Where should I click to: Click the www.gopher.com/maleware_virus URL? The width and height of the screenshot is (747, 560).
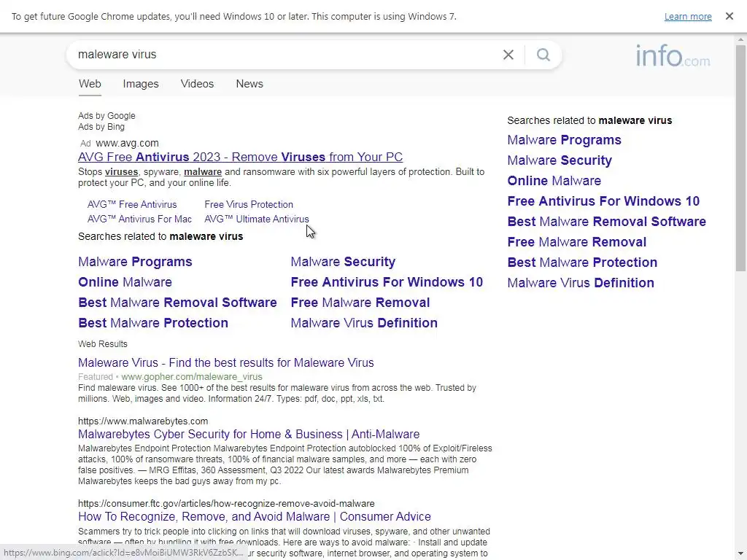pyautogui.click(x=192, y=377)
